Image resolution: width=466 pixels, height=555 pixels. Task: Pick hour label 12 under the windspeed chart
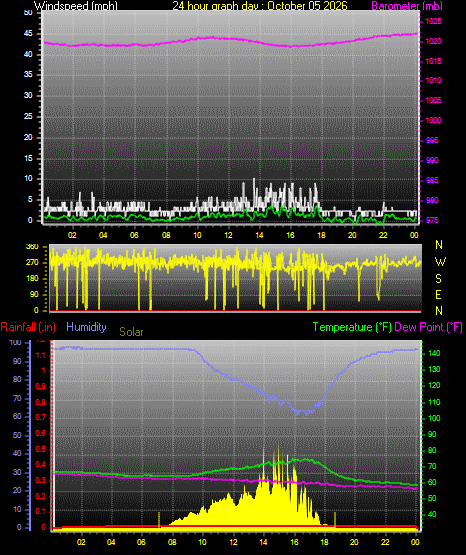(228, 235)
